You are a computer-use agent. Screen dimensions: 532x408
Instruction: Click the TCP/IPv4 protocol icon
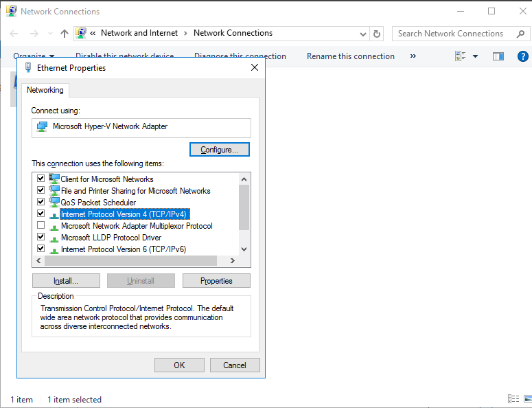[x=54, y=216]
